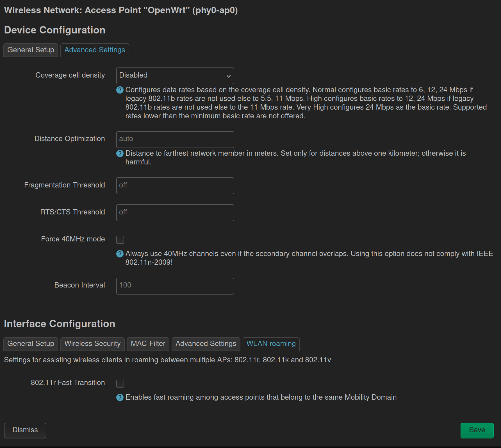Click the Dismiss button

[x=25, y=430]
